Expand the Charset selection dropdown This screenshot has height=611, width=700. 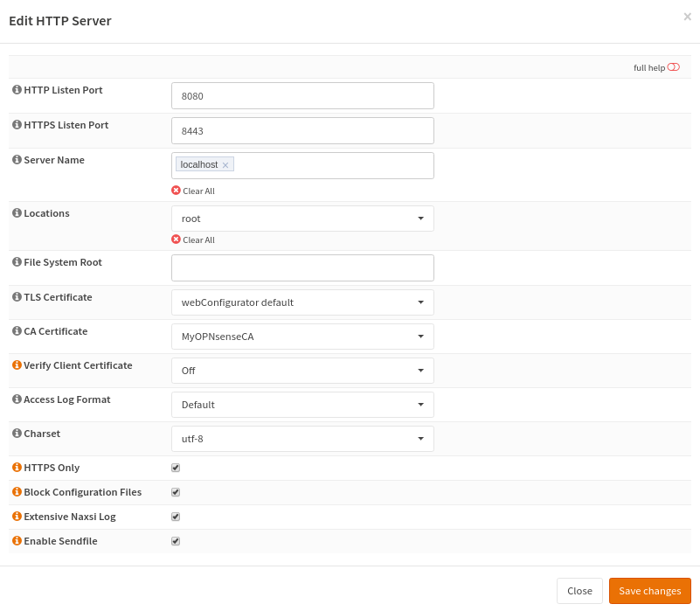click(423, 438)
